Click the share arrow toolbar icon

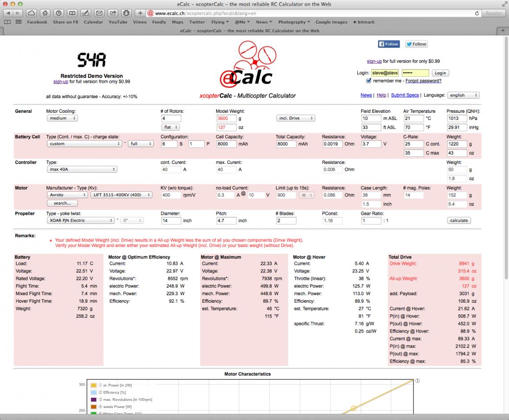113,13
